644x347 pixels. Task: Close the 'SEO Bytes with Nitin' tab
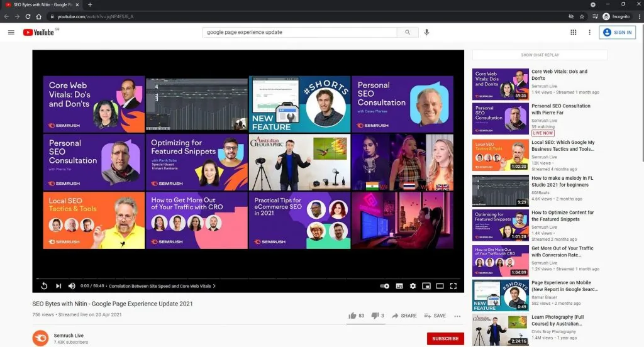pos(77,4)
